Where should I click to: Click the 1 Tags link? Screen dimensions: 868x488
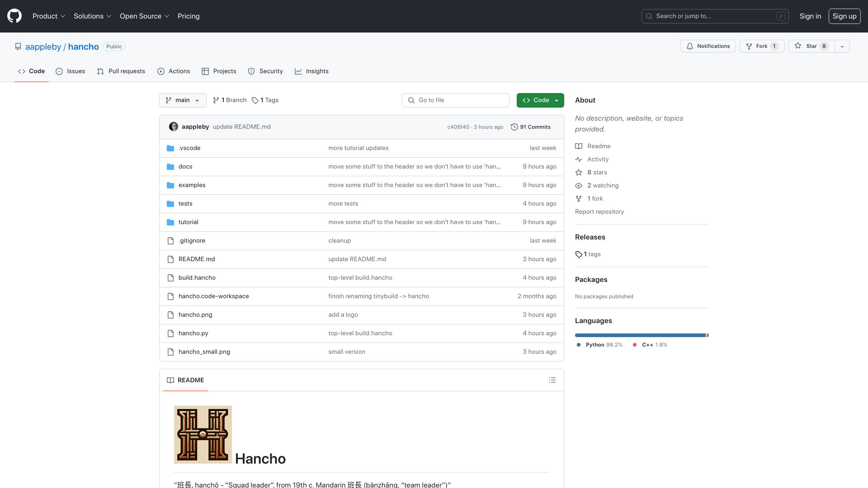[265, 100]
